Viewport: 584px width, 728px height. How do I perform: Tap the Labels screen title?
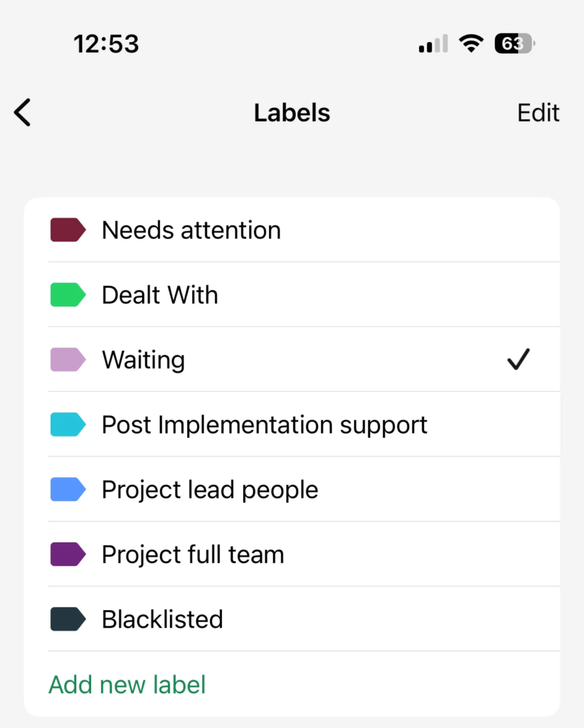pyautogui.click(x=292, y=112)
